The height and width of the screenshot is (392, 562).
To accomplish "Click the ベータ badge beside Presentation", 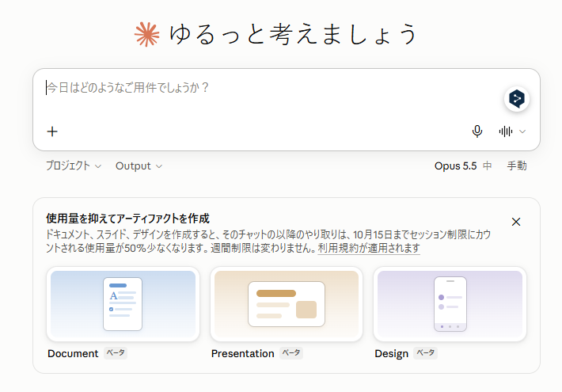I will click(x=291, y=353).
